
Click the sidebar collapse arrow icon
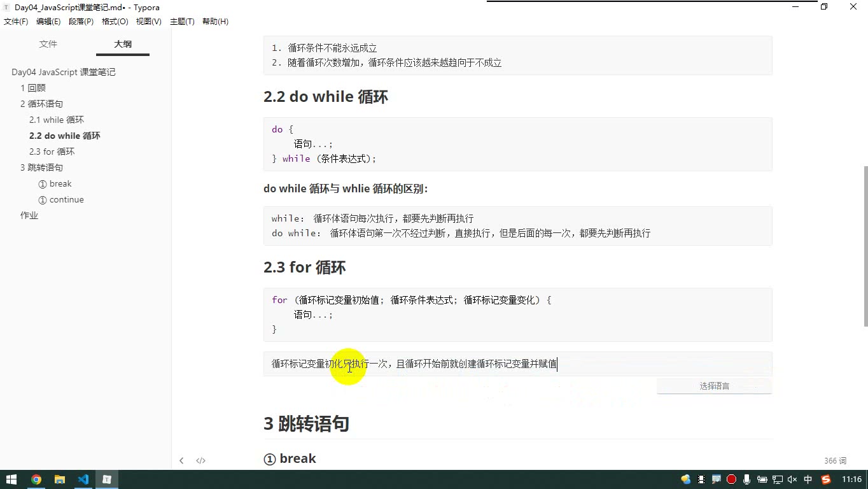click(x=181, y=460)
